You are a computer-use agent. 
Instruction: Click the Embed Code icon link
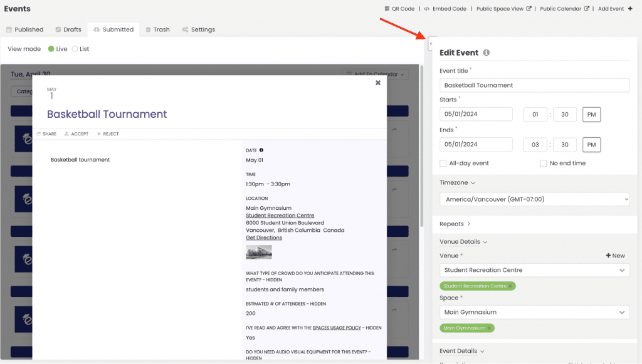445,9
